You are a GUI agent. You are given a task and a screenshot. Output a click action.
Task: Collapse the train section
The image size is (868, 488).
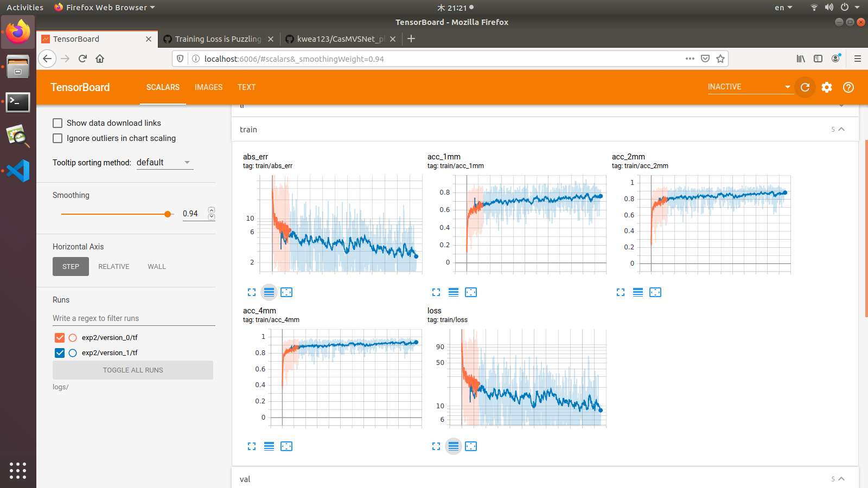point(841,129)
